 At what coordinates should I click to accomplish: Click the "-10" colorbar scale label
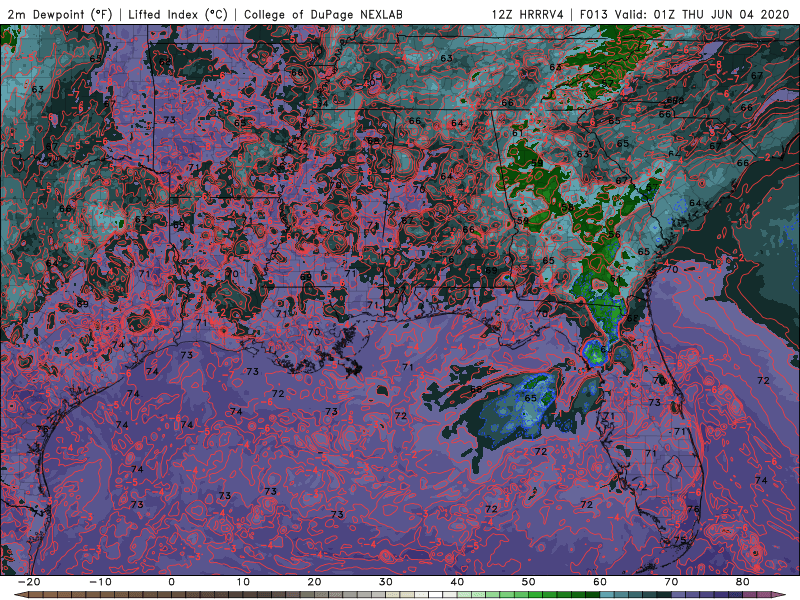point(100,582)
